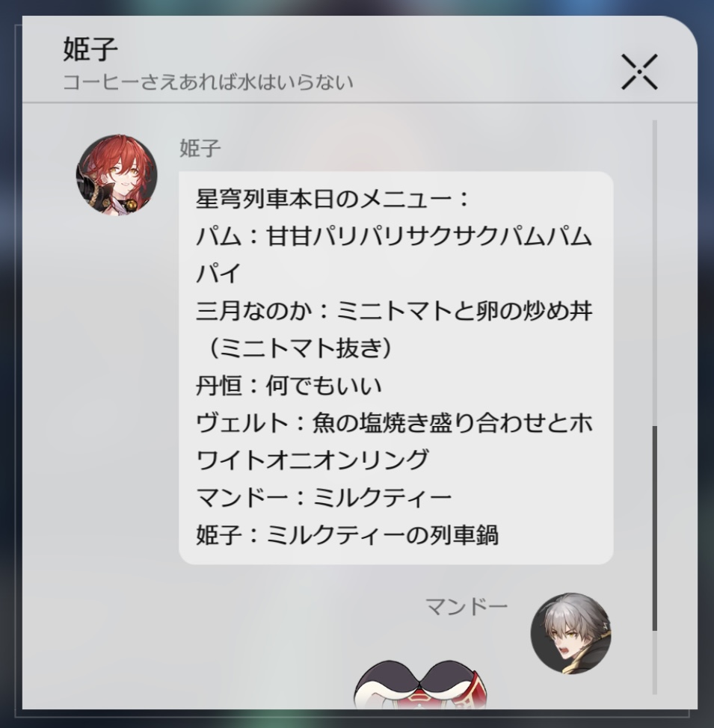Click sender name 姫子 above message bubble
Image resolution: width=714 pixels, height=728 pixels.
200,148
